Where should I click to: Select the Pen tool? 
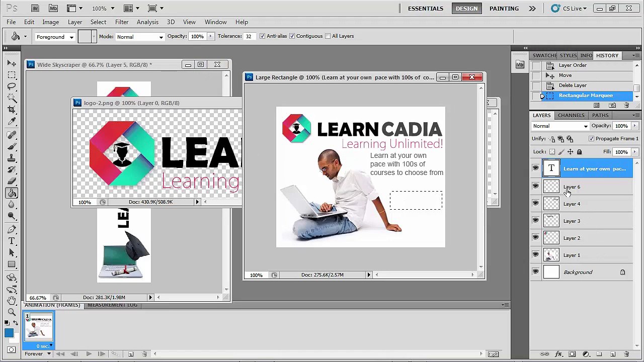point(12,230)
